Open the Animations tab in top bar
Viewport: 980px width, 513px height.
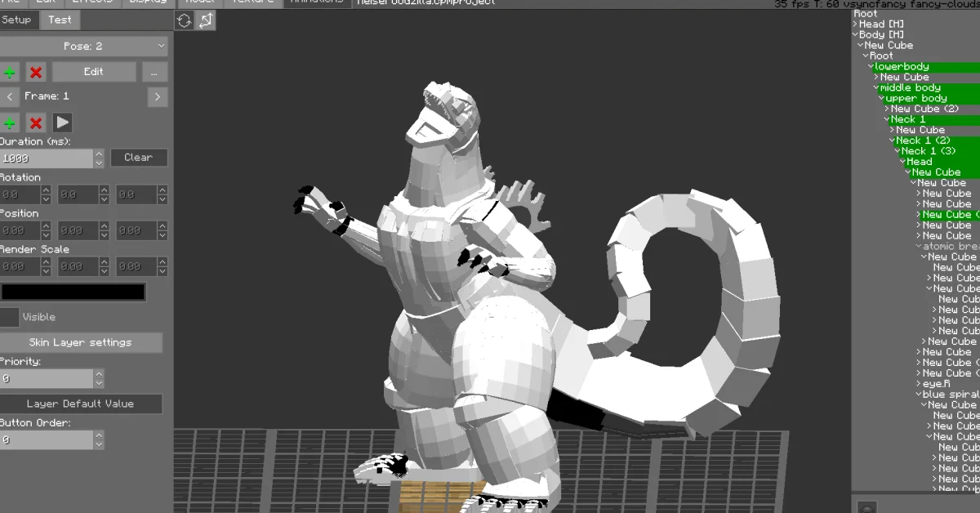(x=317, y=2)
